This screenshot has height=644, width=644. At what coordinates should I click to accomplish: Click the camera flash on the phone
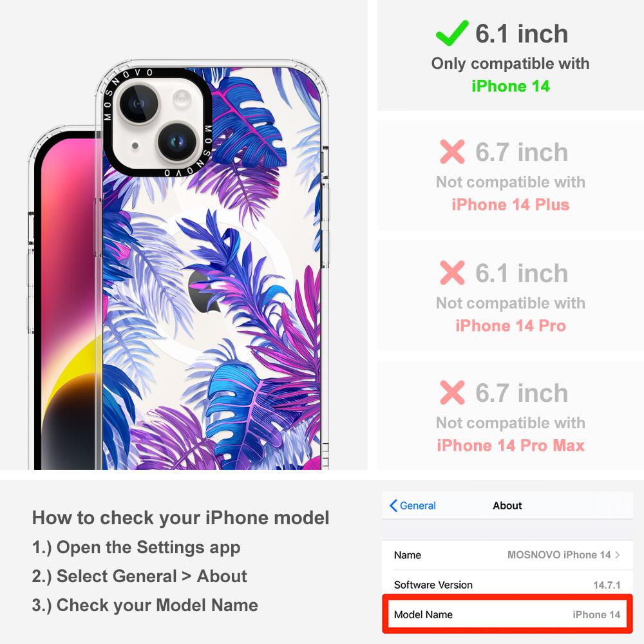pos(182,99)
